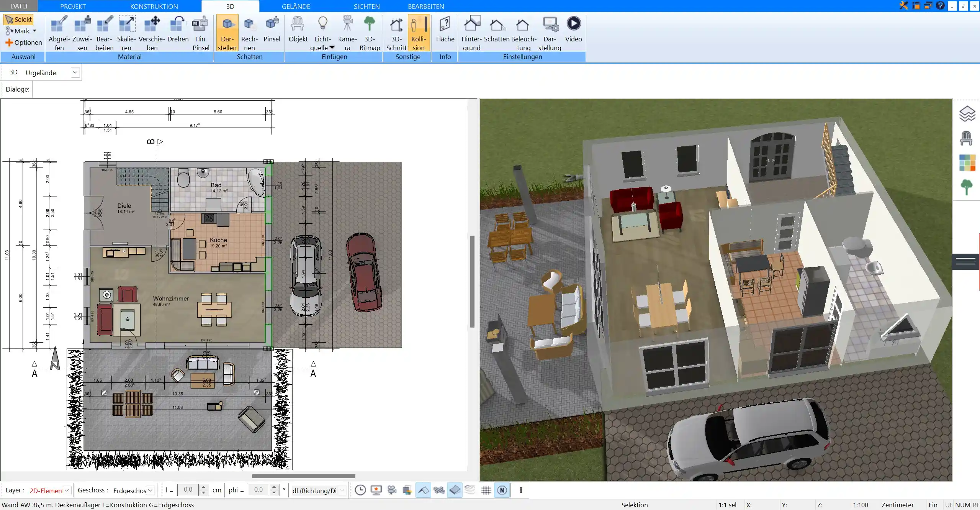980x510 pixels.
Task: Open Beleuchtung settings
Action: click(x=524, y=33)
